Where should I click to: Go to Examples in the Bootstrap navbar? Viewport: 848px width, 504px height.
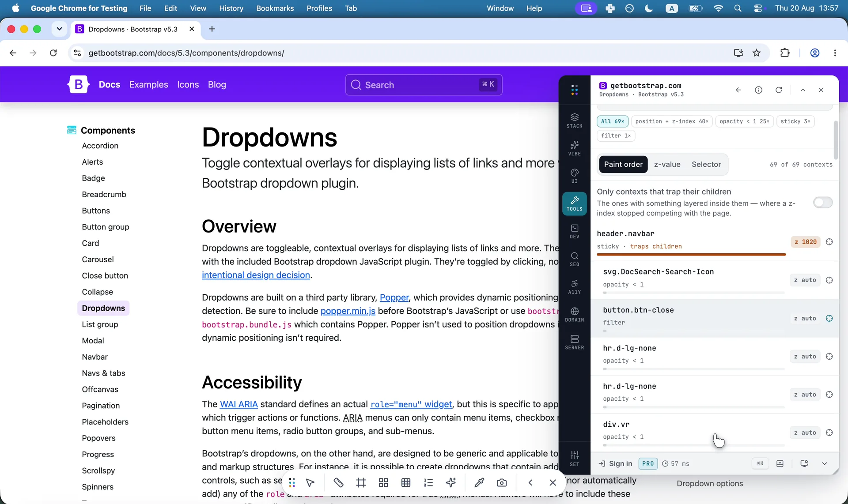click(149, 85)
